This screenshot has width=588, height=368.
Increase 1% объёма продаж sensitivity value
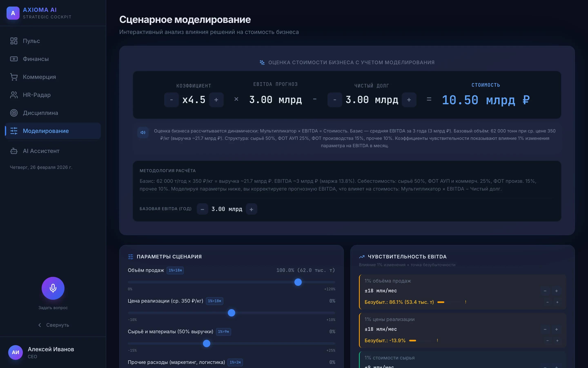tap(556, 291)
